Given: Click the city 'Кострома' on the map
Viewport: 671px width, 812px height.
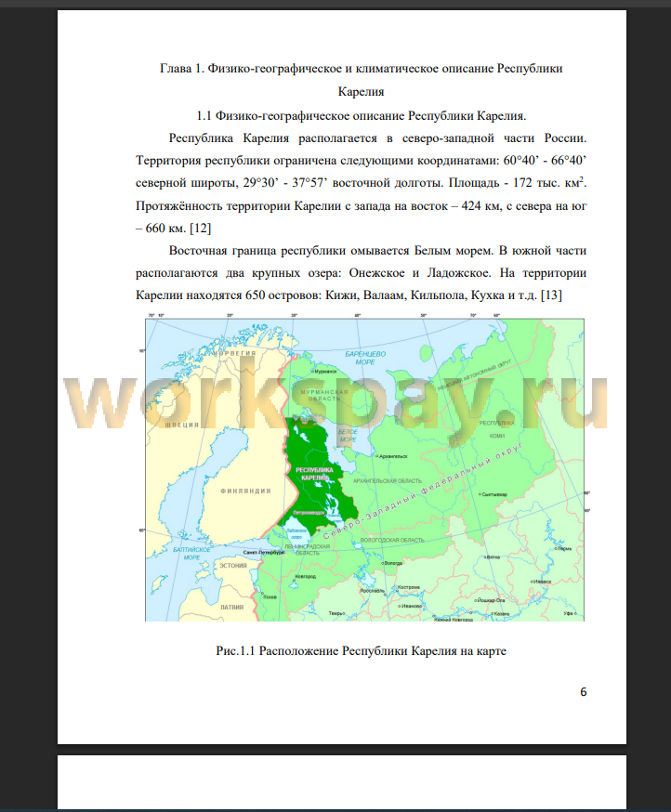Looking at the screenshot, I should 409,587.
